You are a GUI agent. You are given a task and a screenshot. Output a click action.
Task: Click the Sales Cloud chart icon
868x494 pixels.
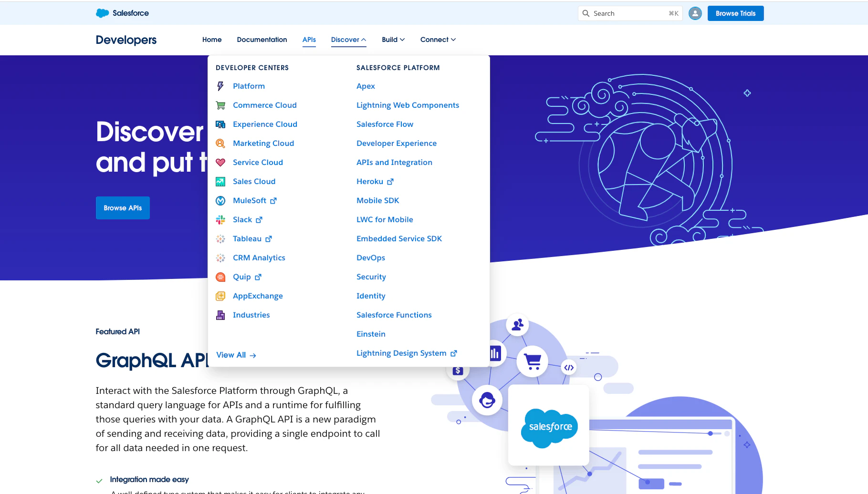tap(220, 181)
